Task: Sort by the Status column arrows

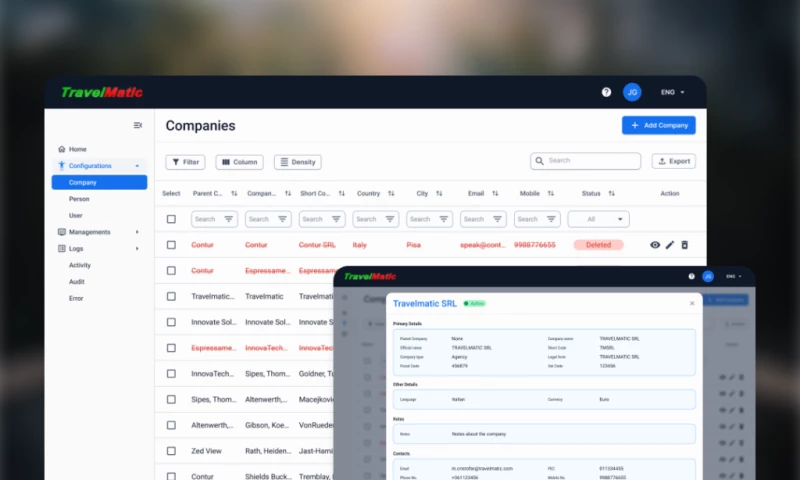Action: coord(612,193)
